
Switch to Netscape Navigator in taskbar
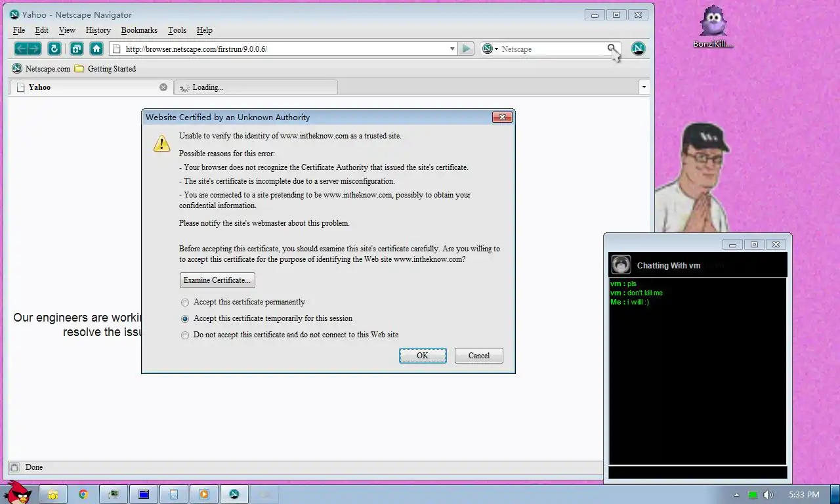234,494
